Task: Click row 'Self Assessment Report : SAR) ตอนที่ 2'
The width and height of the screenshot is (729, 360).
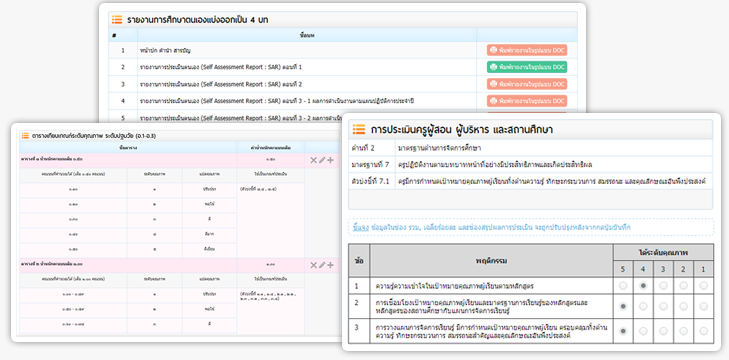Action: tap(343, 84)
